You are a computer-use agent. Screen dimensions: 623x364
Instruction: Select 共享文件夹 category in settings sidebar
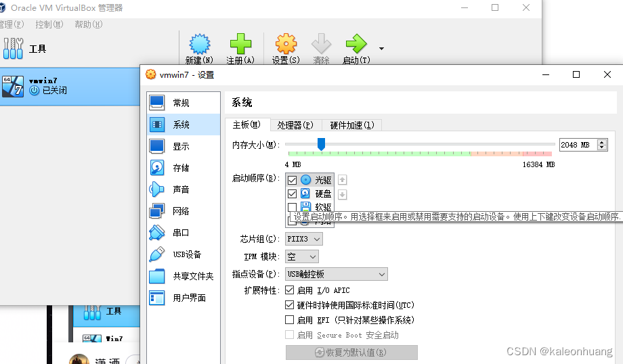[x=184, y=276]
